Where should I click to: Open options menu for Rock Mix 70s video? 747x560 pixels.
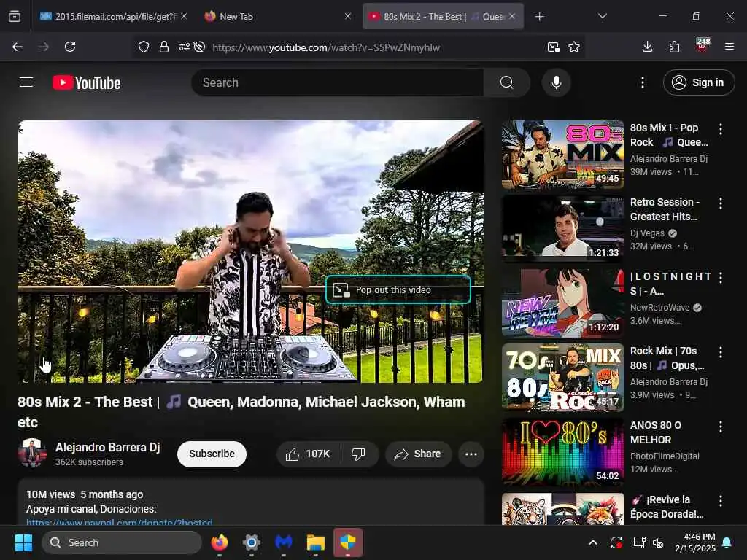[720, 352]
